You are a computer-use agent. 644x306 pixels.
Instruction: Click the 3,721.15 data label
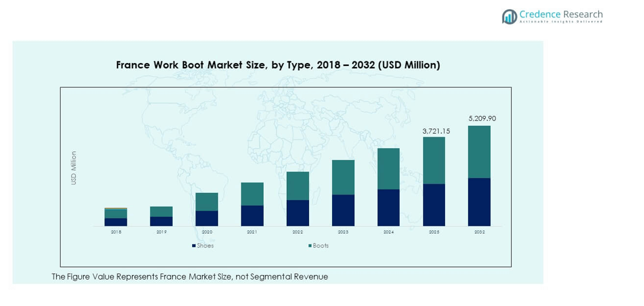point(436,131)
